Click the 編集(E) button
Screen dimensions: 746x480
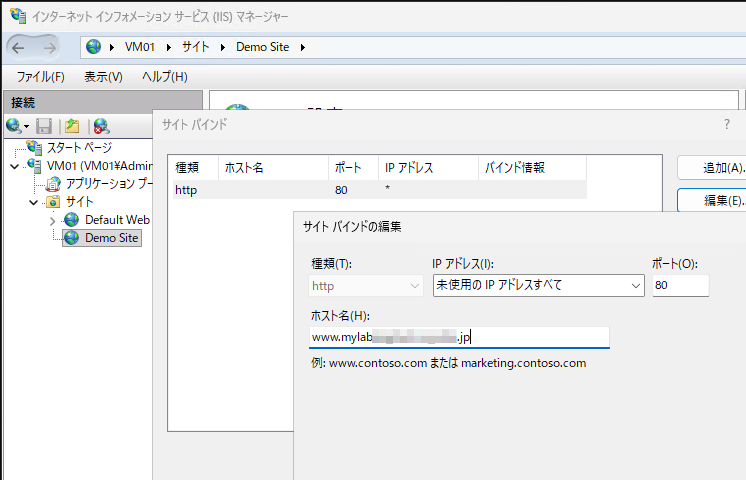(712, 200)
